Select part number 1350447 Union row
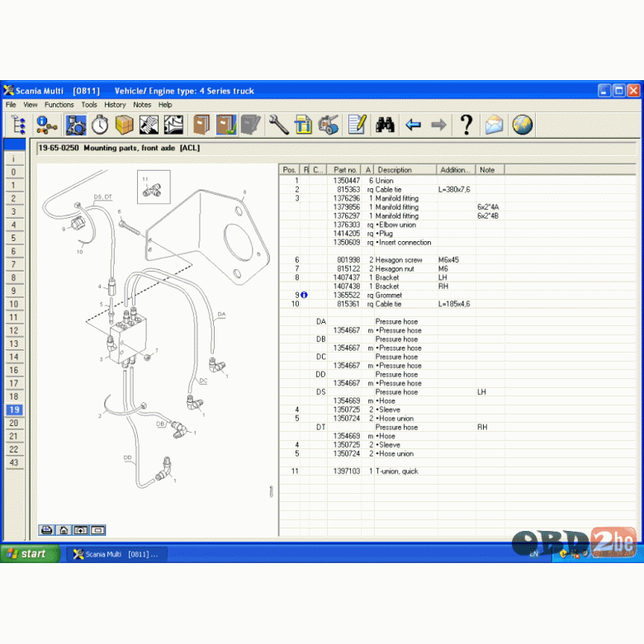This screenshot has height=644, width=644. coord(457,181)
